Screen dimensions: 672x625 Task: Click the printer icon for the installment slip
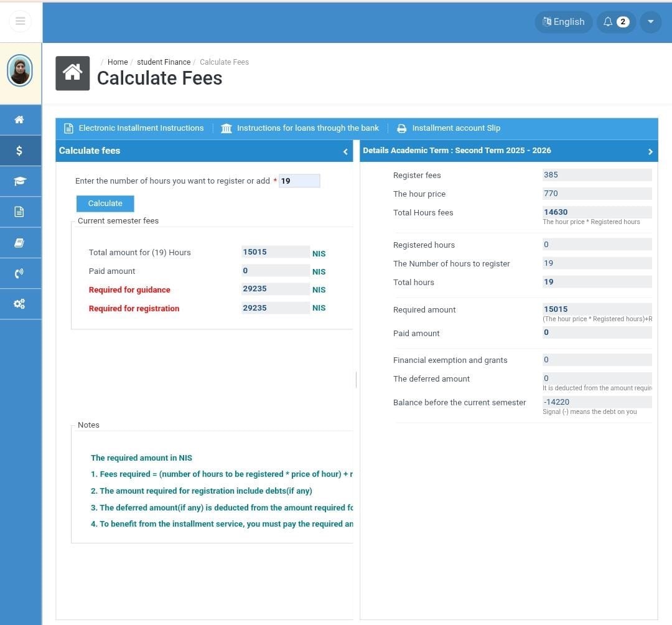401,128
